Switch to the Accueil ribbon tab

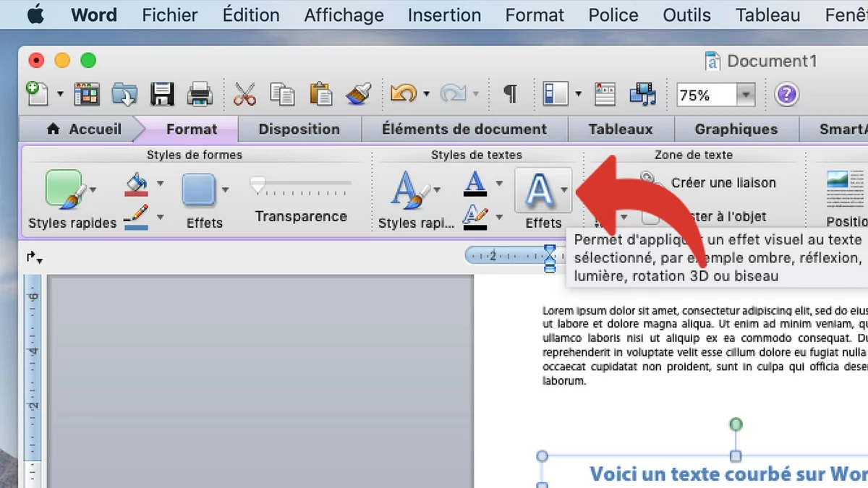click(84, 129)
